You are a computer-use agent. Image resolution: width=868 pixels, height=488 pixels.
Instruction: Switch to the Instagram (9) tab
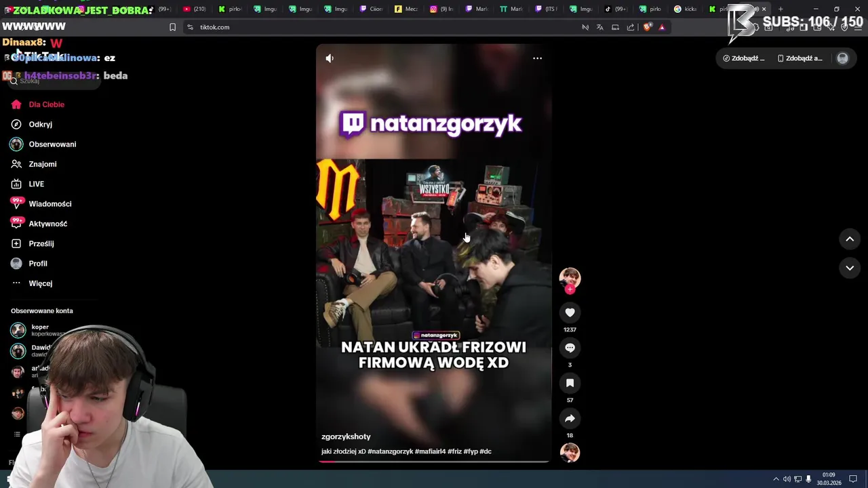pos(441,9)
